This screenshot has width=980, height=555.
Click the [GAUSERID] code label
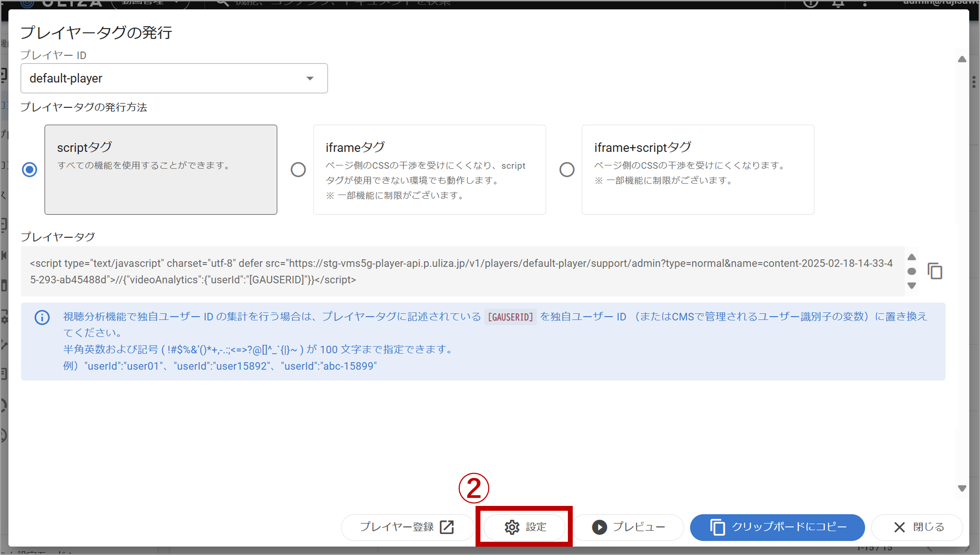pos(510,317)
